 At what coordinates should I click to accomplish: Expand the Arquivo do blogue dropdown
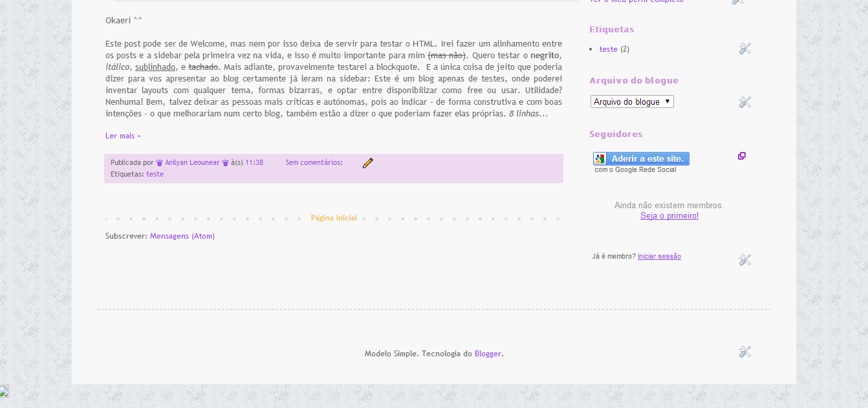[x=632, y=102]
